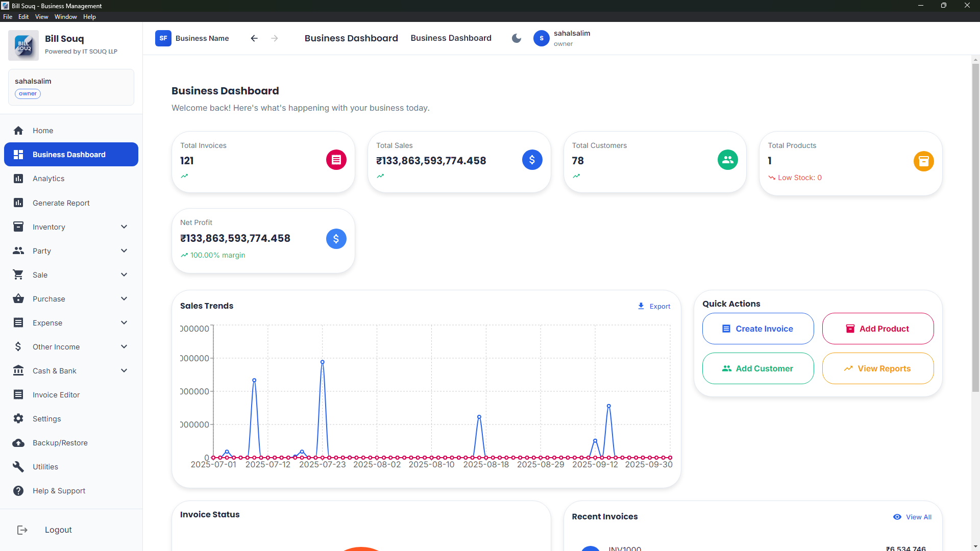The width and height of the screenshot is (980, 551).
Task: Click the Create Invoice quick action
Action: click(x=758, y=329)
